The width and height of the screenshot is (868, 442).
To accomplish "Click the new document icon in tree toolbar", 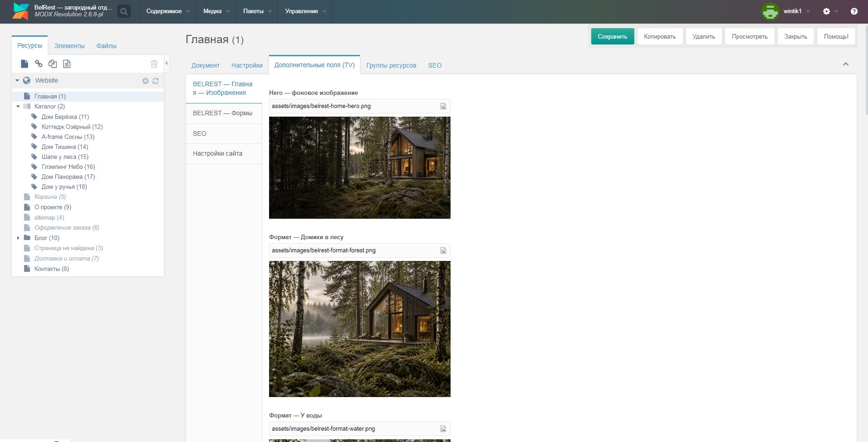I will point(25,64).
